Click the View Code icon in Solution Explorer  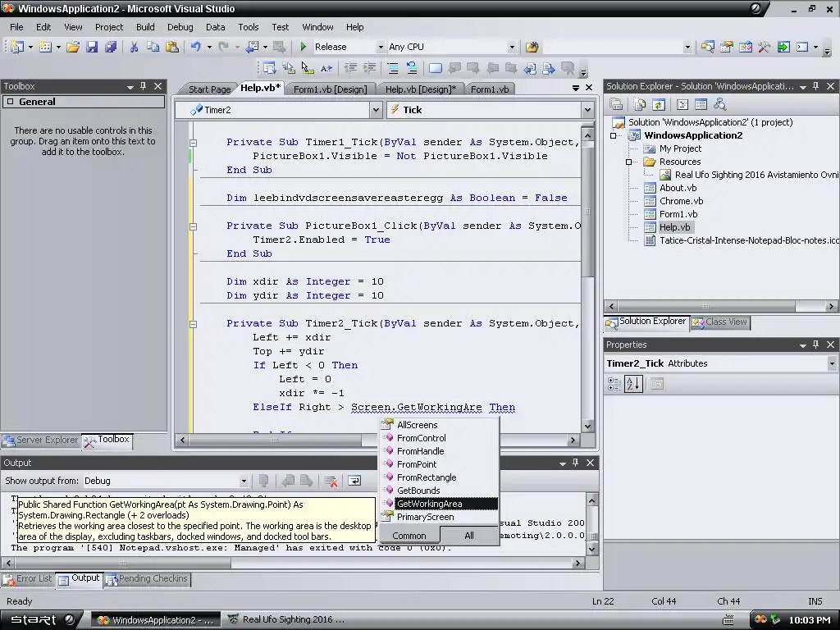(682, 104)
